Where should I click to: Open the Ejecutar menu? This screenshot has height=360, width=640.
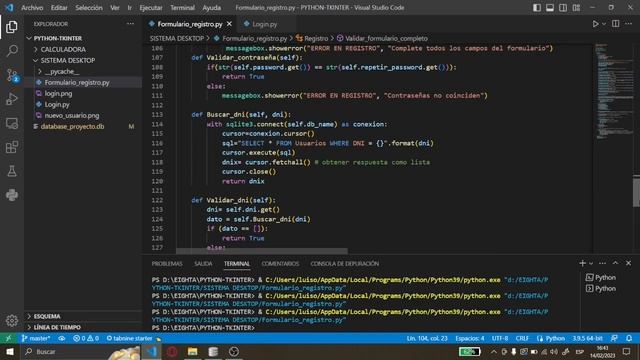(x=151, y=7)
